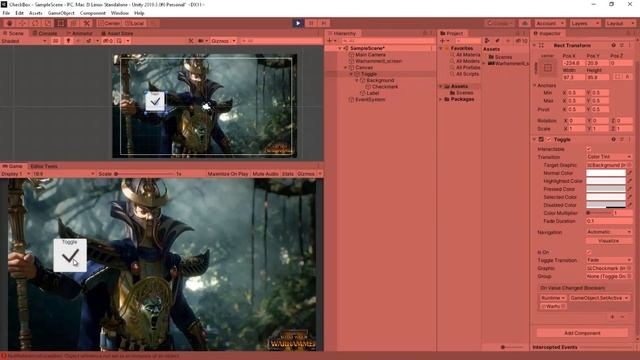Select the Hand tool in toolbar

(x=9, y=23)
